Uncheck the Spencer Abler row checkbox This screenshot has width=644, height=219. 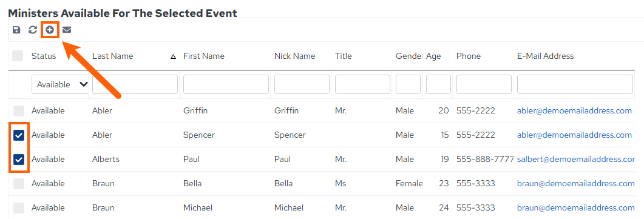pos(19,135)
